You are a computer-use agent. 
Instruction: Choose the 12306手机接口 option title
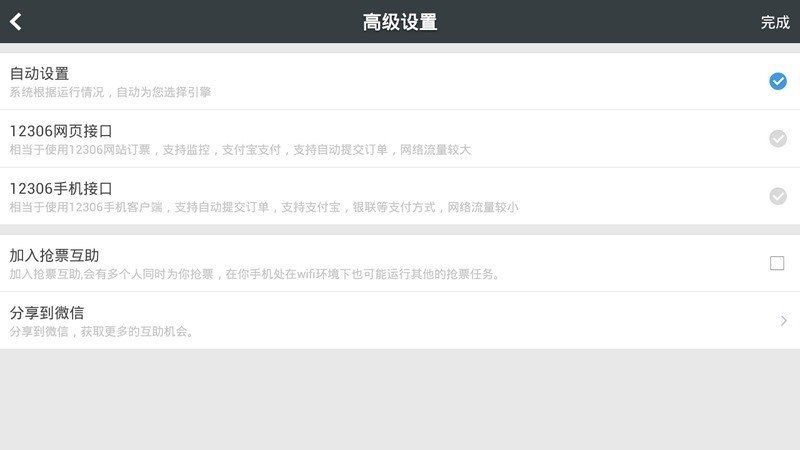point(61,189)
